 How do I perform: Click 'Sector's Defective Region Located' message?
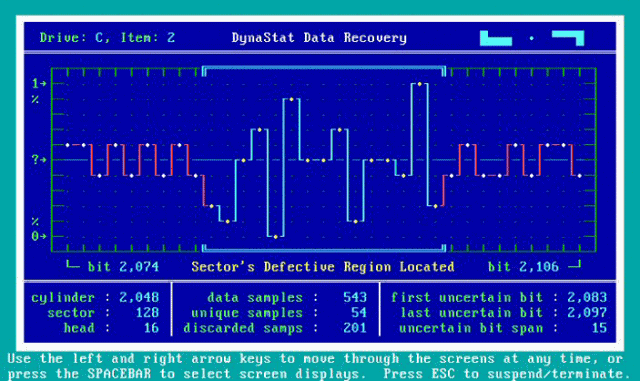pyautogui.click(x=323, y=267)
